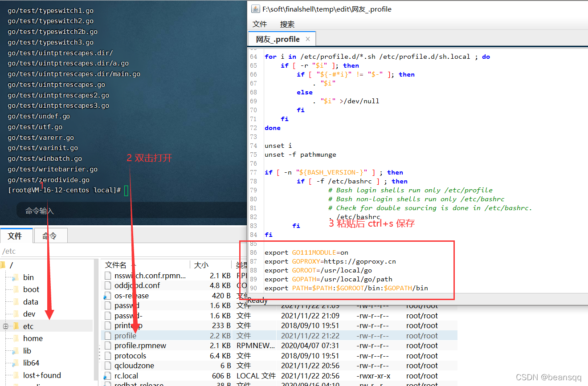The image size is (588, 386).
Task: Click file icon of the profile row
Action: (107, 336)
